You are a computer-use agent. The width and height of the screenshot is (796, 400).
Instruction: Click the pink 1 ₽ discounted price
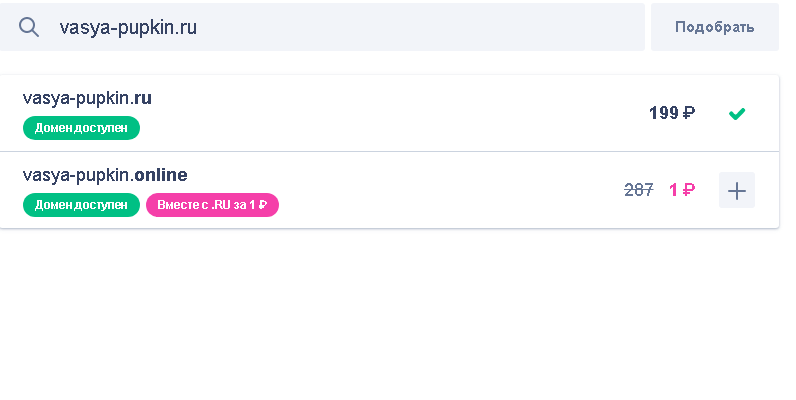682,190
